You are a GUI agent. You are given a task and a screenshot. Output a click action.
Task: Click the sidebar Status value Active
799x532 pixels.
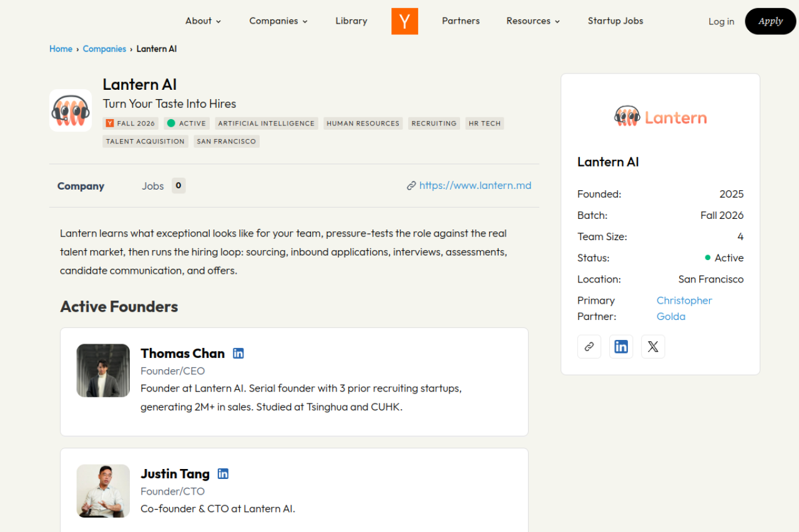coord(724,258)
